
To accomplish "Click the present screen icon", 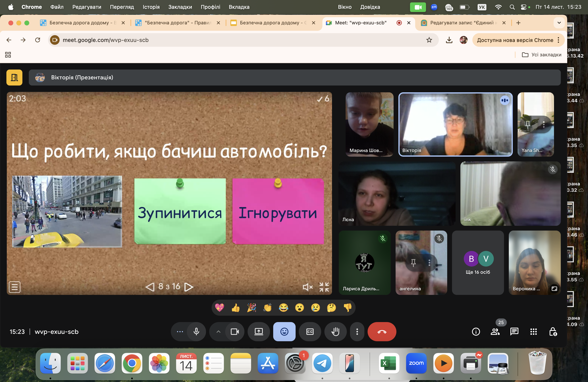I will pyautogui.click(x=259, y=332).
